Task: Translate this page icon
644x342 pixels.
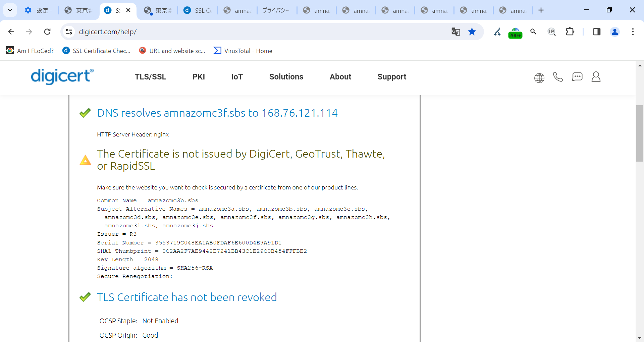Action: pos(455,32)
